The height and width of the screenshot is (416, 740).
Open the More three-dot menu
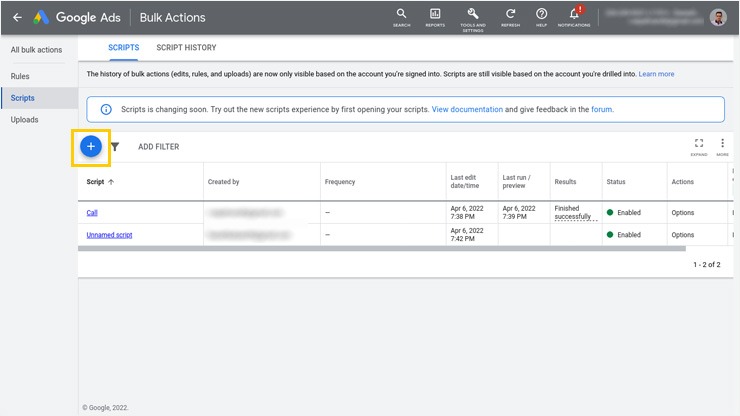(x=722, y=145)
